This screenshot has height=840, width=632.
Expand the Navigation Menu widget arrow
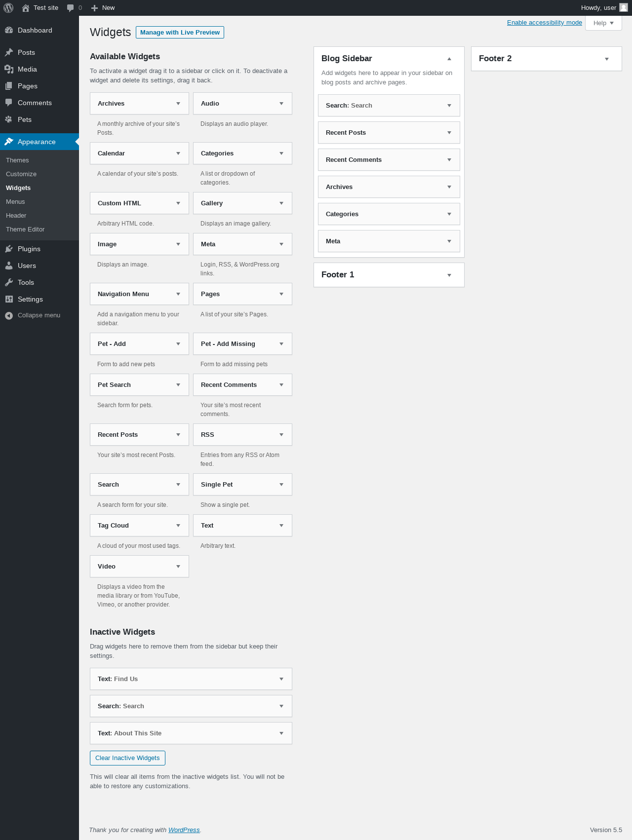(x=178, y=294)
